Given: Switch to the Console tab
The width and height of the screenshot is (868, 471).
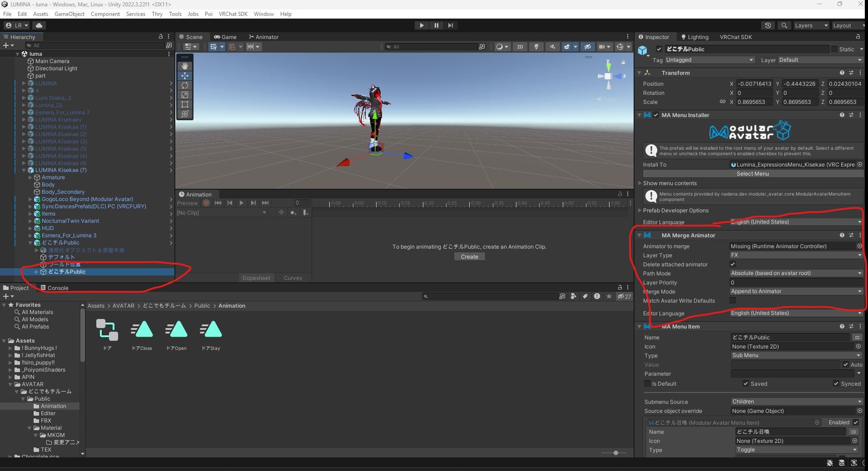Looking at the screenshot, I should coord(54,288).
